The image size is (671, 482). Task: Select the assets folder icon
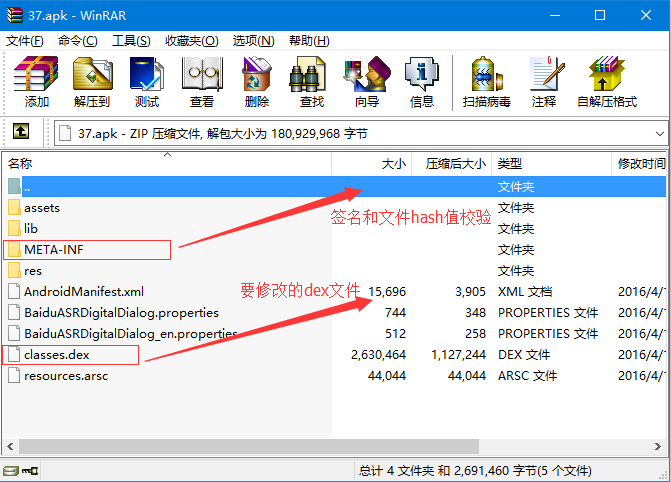point(14,208)
